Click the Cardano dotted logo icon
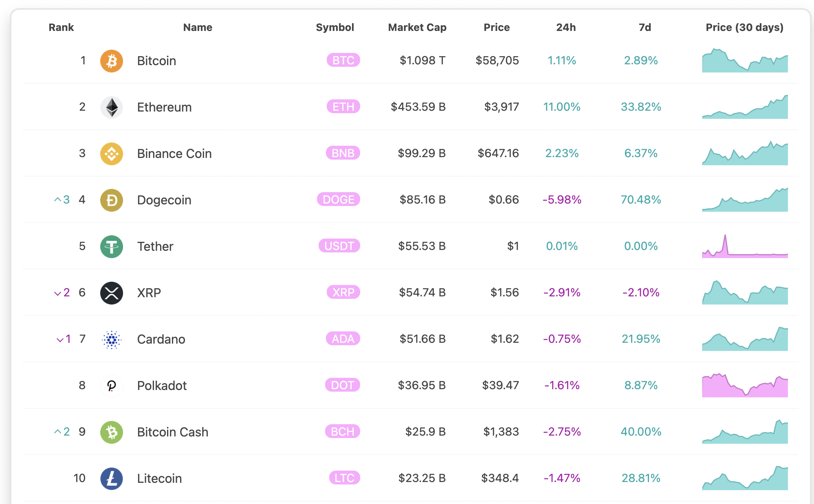Image resolution: width=814 pixels, height=504 pixels. 112,340
